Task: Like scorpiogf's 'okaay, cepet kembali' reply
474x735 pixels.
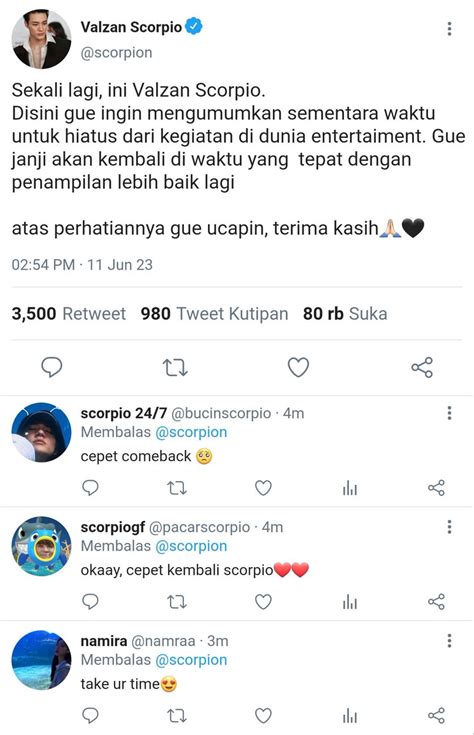Action: point(263,602)
